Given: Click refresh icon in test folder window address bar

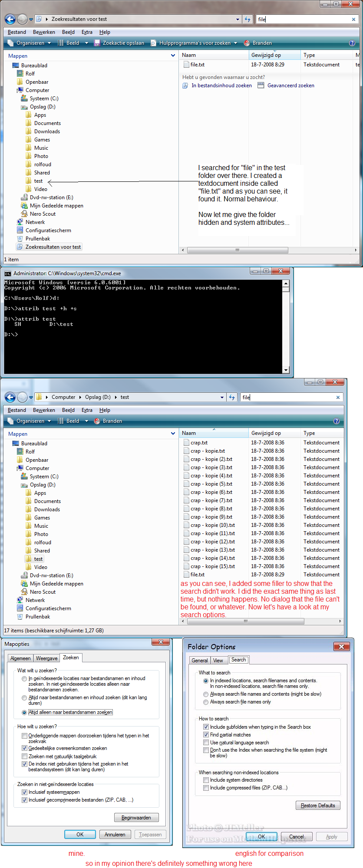Looking at the screenshot, I should (x=232, y=397).
